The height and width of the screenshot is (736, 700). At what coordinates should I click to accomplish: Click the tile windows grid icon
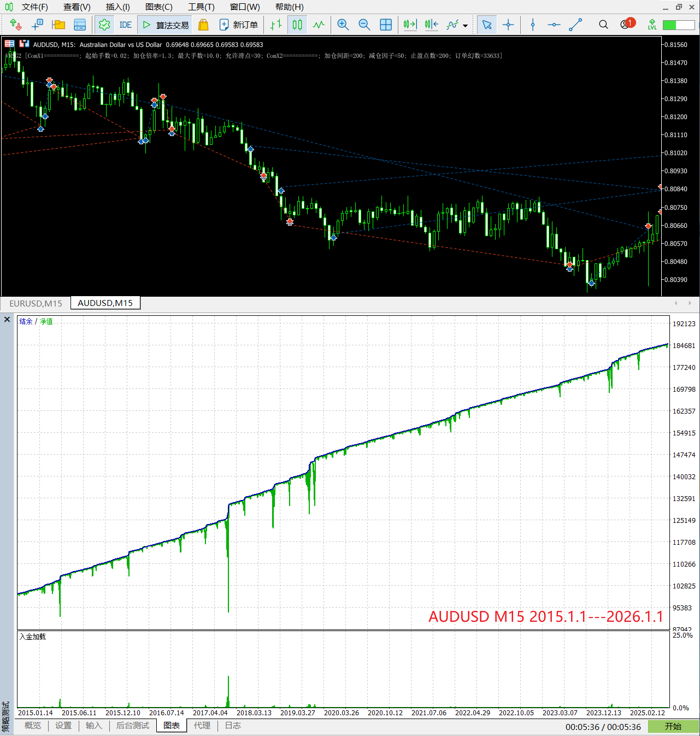386,25
